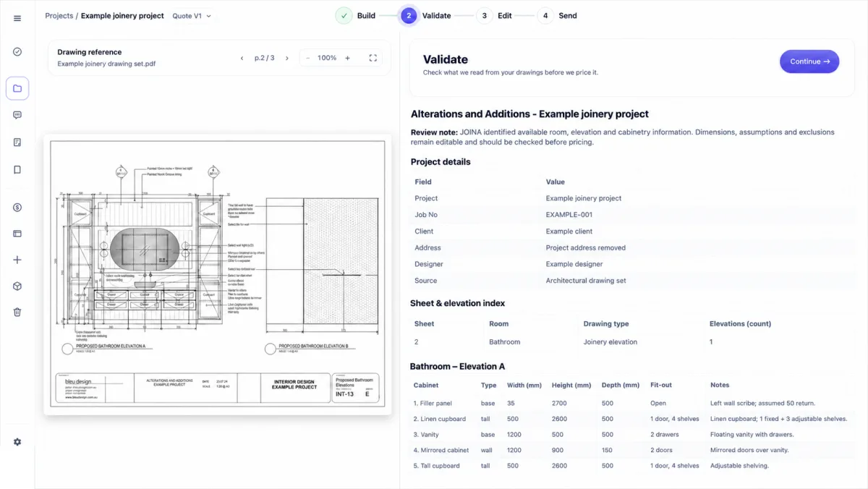The image size is (868, 489).
Task: Click Client value Example client
Action: pos(569,231)
